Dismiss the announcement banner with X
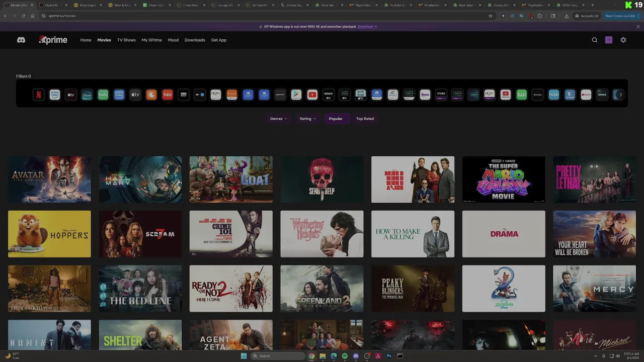This screenshot has width=644, height=362. click(x=638, y=26)
